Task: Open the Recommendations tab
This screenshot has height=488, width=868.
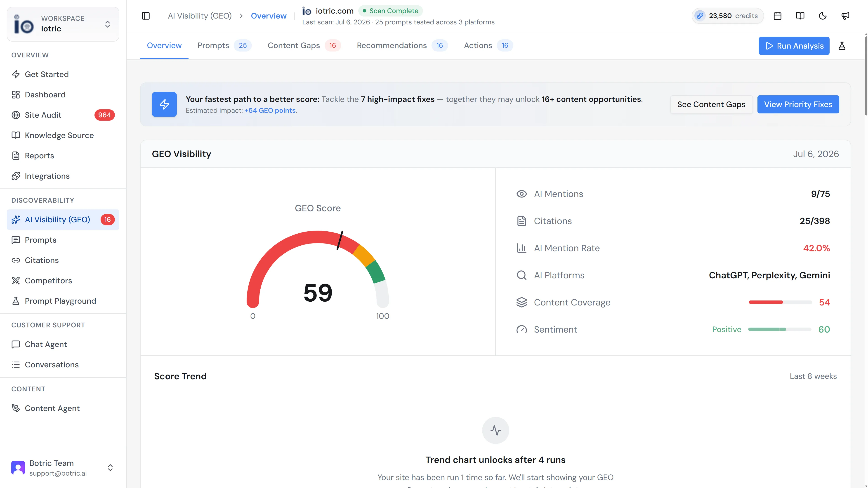Action: pyautogui.click(x=402, y=45)
